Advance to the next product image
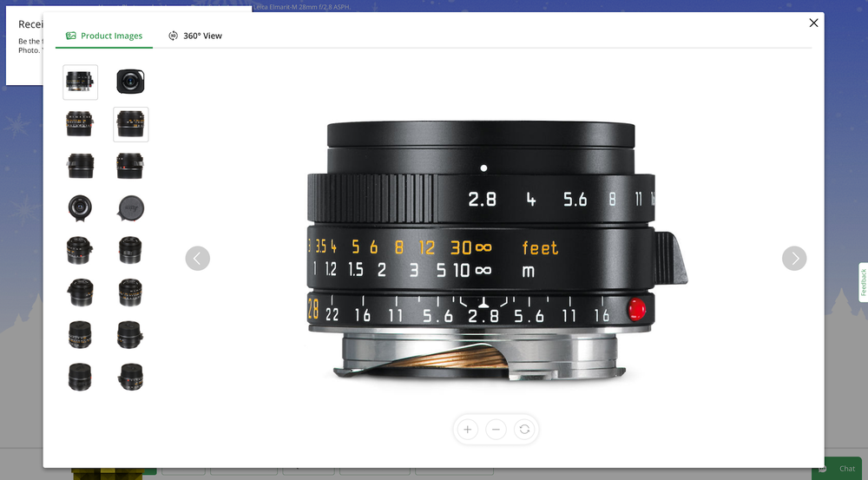Screen dimensions: 868x480 click(x=794, y=259)
